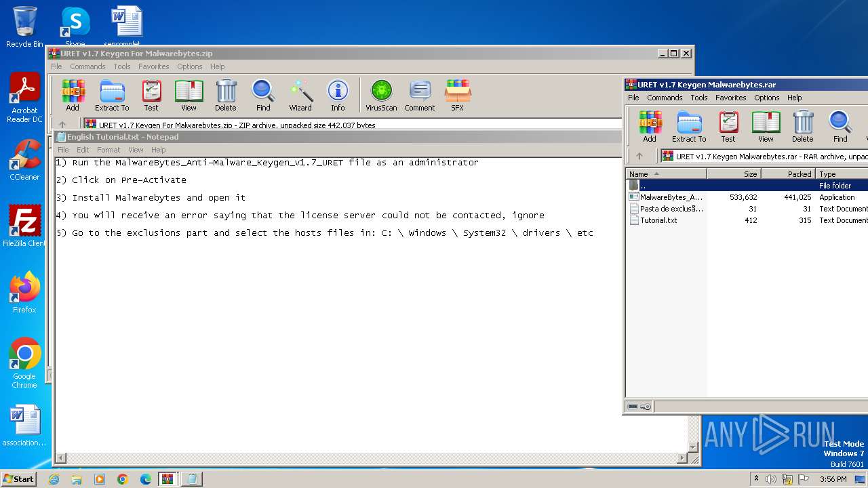Click the Notepad vertical scrollbar down arrow

click(x=693, y=447)
